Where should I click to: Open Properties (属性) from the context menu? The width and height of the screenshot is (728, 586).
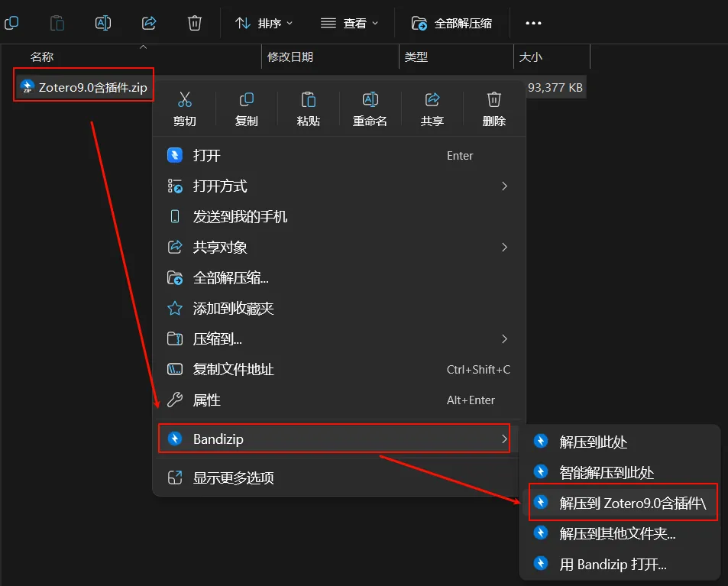pyautogui.click(x=339, y=400)
